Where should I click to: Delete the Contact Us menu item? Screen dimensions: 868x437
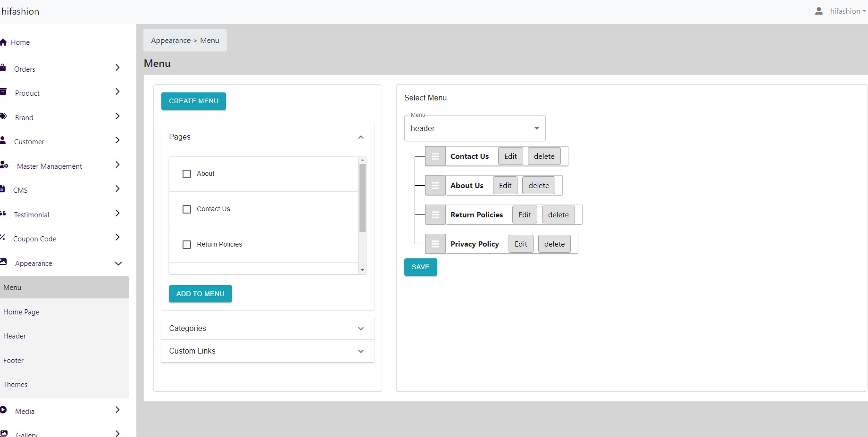[544, 157]
